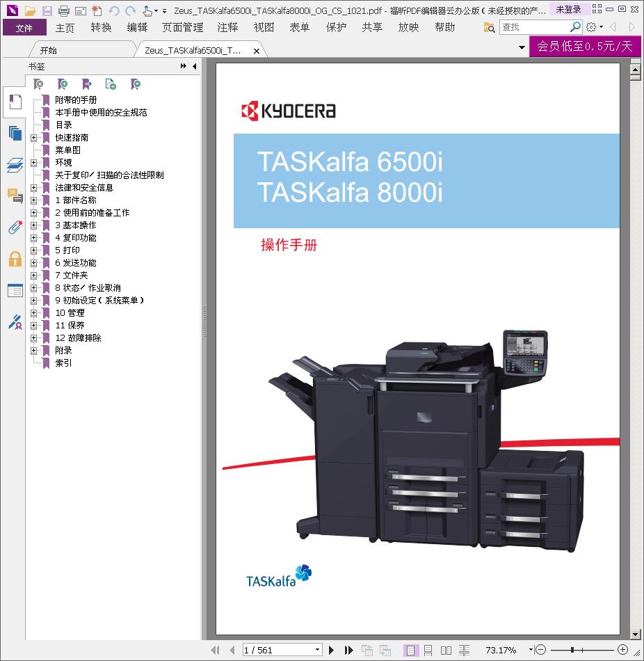Click vertical scrollbar down arrow
This screenshot has height=661, width=644.
click(x=636, y=634)
